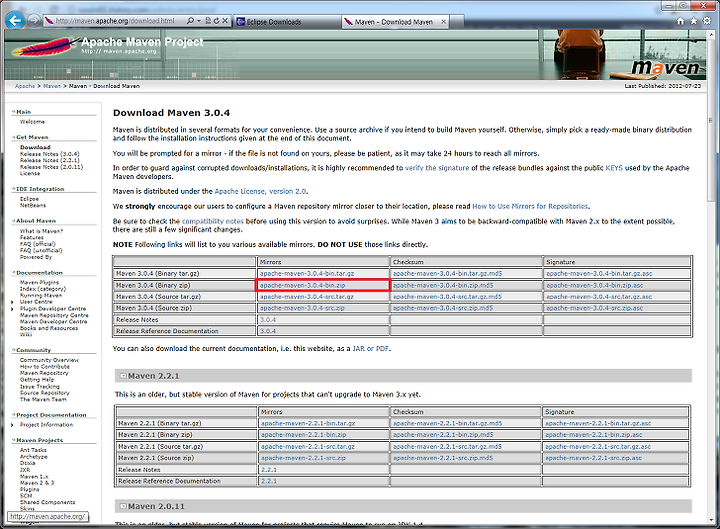Viewport: 720px width, 529px height.
Task: Open How to Use Mirrors for Repositories
Action: (530, 207)
